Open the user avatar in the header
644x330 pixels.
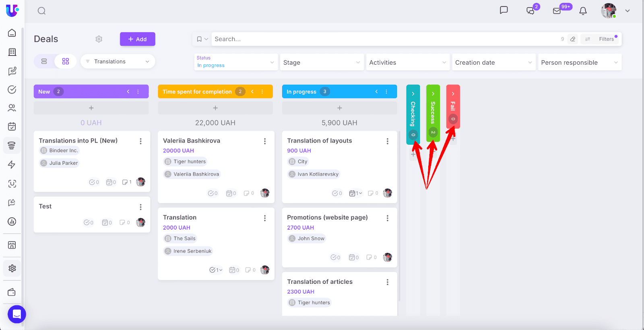tap(609, 11)
